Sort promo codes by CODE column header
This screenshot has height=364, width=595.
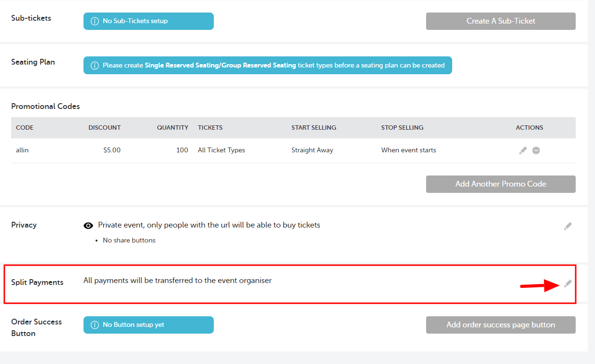(x=24, y=128)
